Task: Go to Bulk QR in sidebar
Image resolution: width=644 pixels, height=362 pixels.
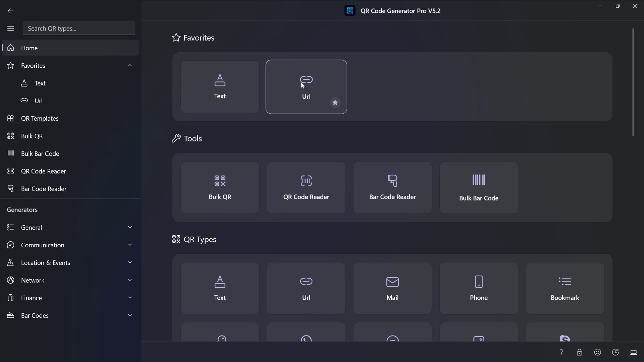Action: (x=32, y=136)
